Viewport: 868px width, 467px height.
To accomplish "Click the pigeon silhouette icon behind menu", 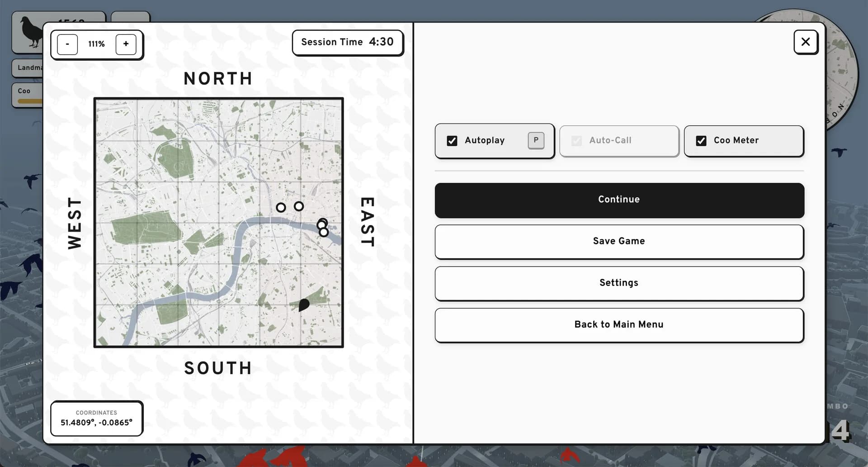I will pos(31,32).
